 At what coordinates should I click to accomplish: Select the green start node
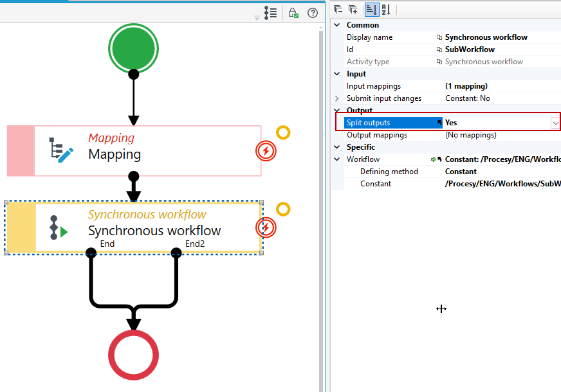[x=133, y=49]
